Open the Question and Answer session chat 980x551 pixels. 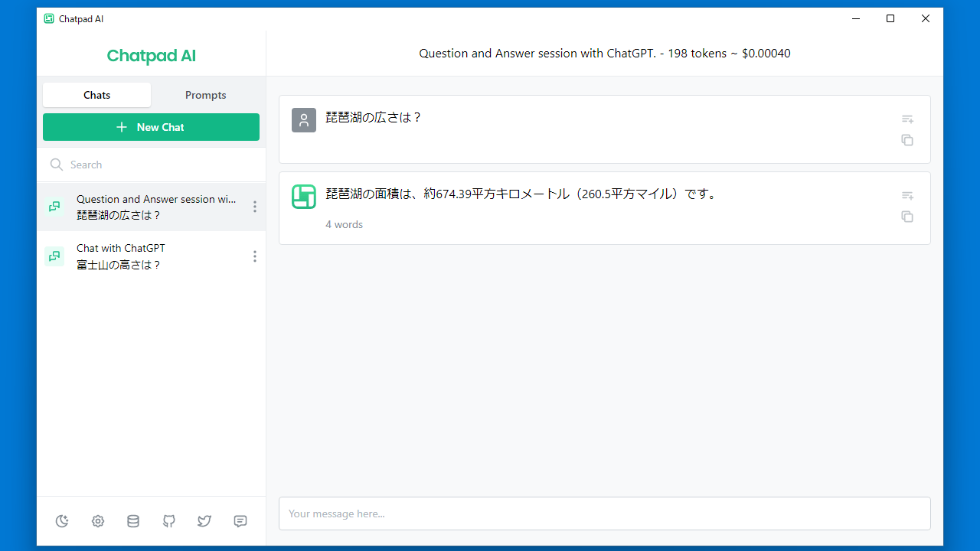151,207
